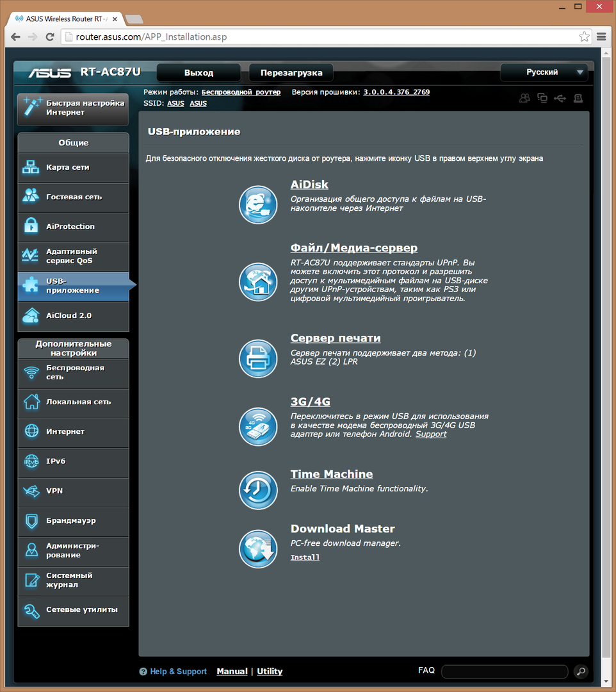Viewport: 616px width, 692px height.
Task: Click the browser address bar
Action: coord(320,37)
